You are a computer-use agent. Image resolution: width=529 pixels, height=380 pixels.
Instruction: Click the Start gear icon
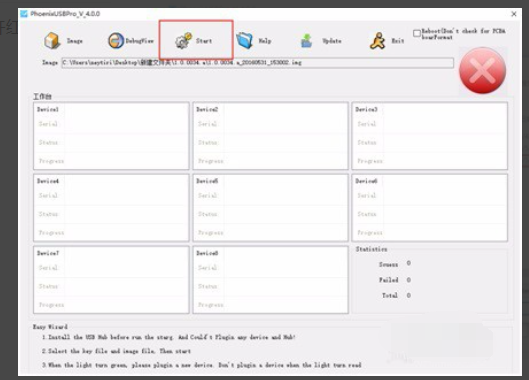184,41
